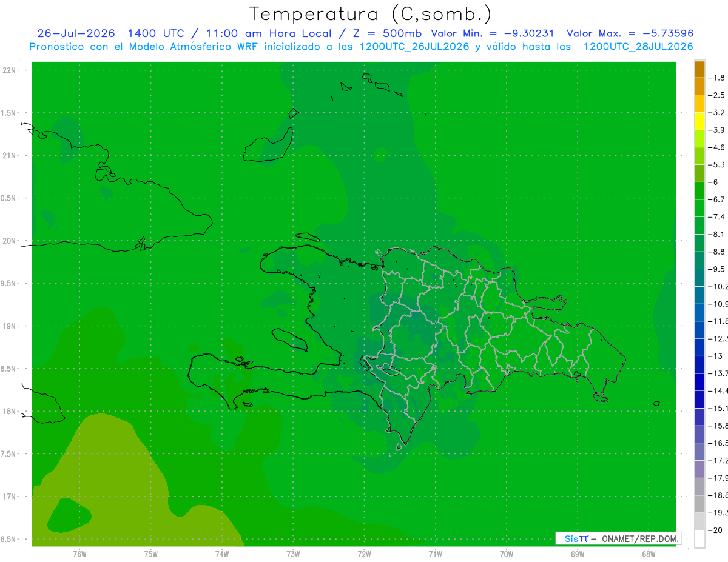Click the '19N' latitude label

click(x=9, y=326)
